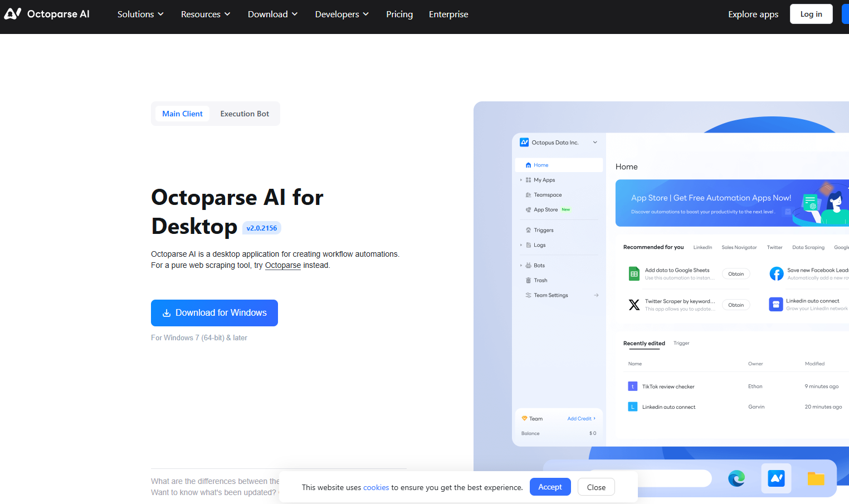Select the Trigger tab
The height and width of the screenshot is (504, 849).
coord(681,343)
